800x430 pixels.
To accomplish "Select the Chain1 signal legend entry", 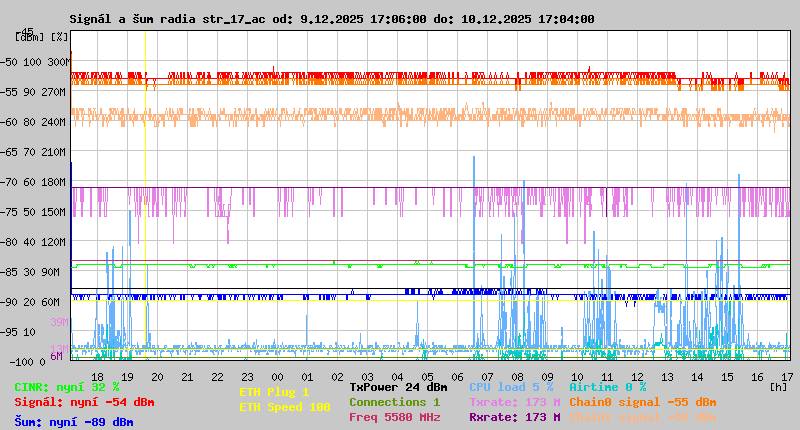I will [x=643, y=417].
